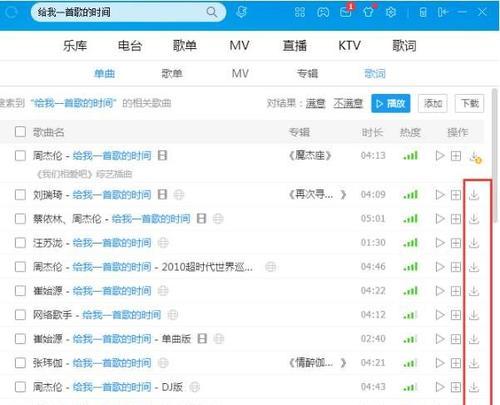Click the blue 播放 button
This screenshot has height=405, width=500.
click(x=391, y=103)
